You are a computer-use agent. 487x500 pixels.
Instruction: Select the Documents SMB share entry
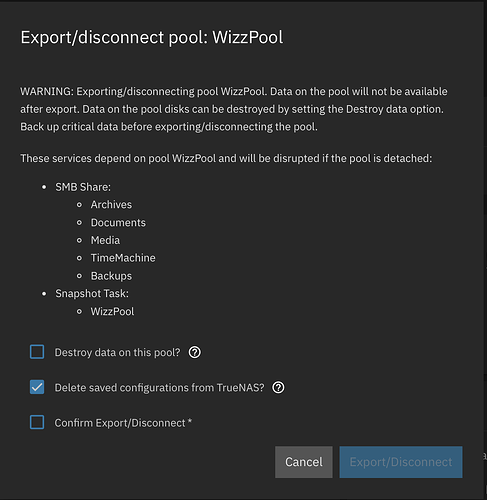[118, 223]
